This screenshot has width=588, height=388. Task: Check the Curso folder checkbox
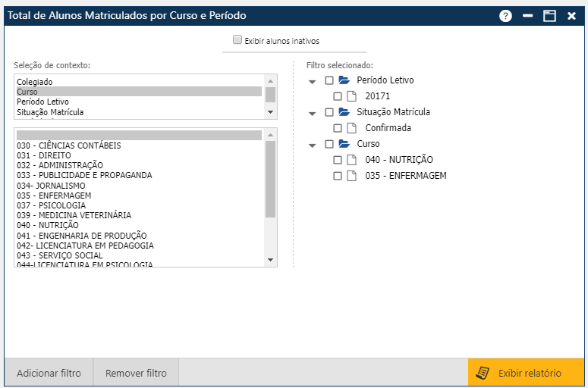point(329,144)
